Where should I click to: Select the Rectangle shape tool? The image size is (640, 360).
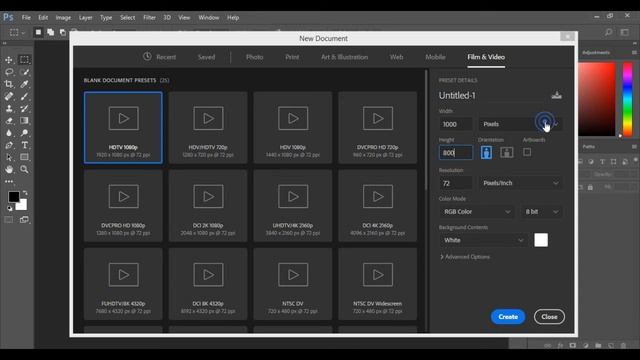(24, 157)
